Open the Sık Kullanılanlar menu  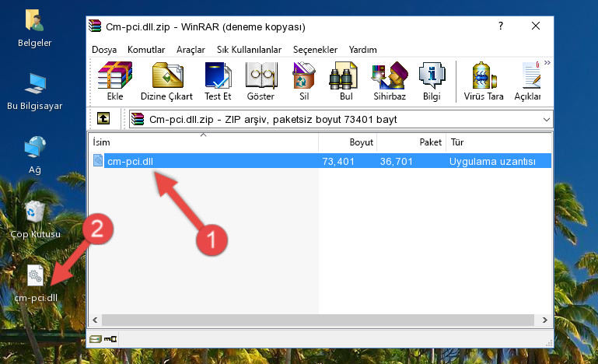pyautogui.click(x=249, y=50)
